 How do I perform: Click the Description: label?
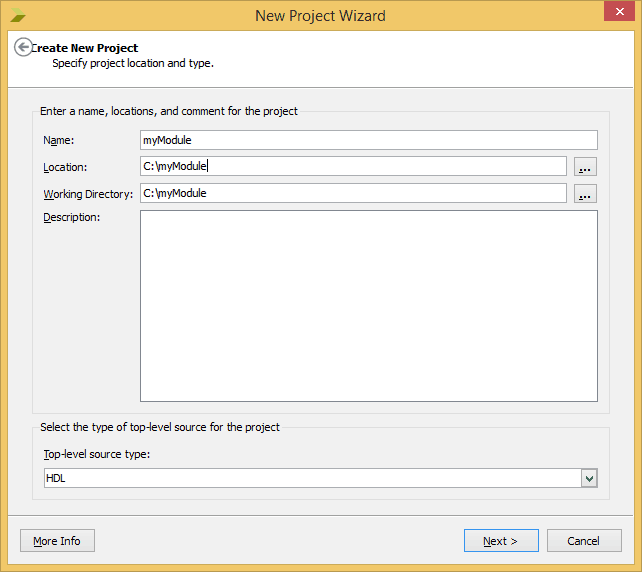tap(71, 217)
